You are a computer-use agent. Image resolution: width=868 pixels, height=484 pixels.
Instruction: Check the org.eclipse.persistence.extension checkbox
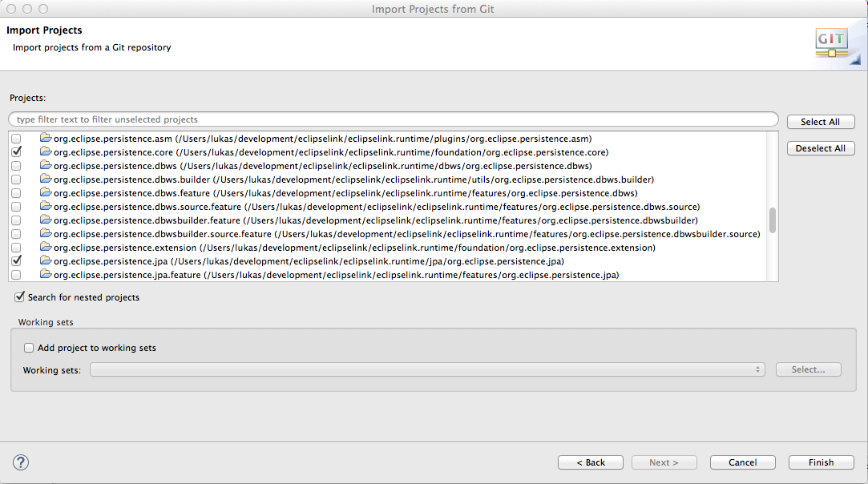click(16, 248)
